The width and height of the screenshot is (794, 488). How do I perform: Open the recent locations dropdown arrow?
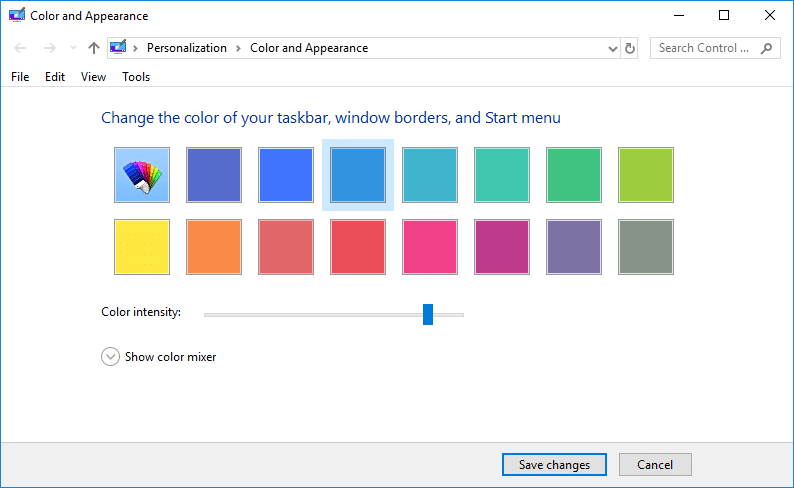point(72,48)
